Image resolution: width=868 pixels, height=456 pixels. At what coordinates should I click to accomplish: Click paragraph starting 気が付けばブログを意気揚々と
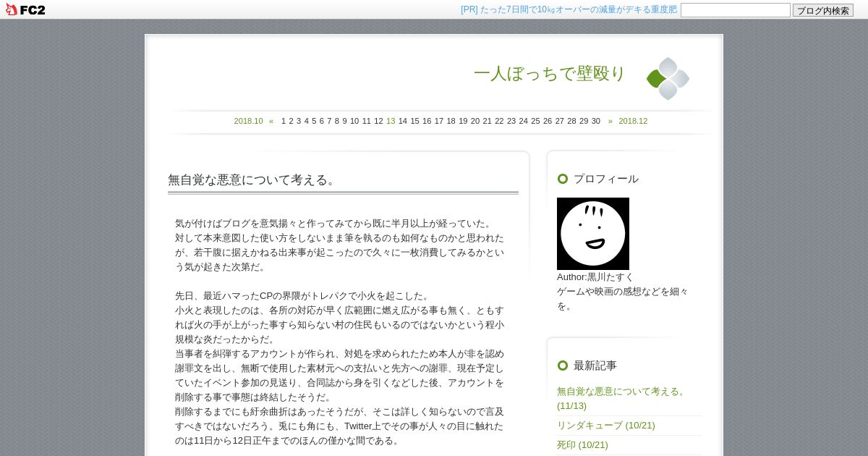click(x=340, y=245)
